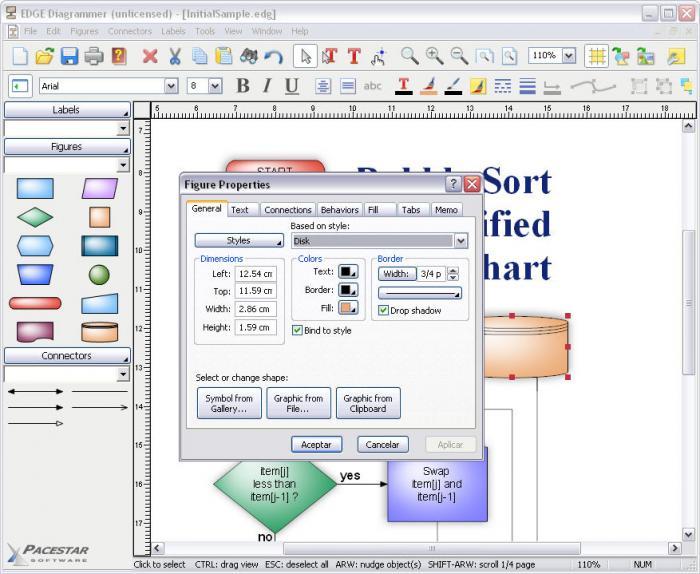Click Graphic from File button
The width and height of the screenshot is (700, 574).
coord(298,403)
